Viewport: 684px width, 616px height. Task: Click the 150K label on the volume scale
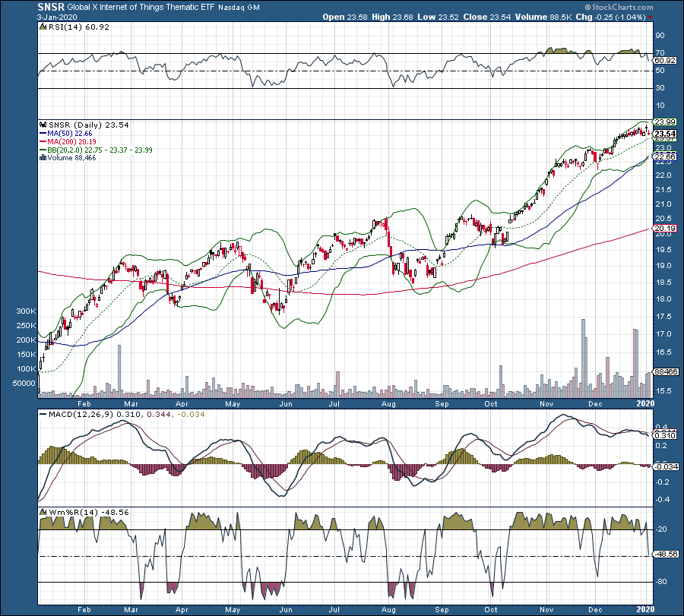point(26,355)
